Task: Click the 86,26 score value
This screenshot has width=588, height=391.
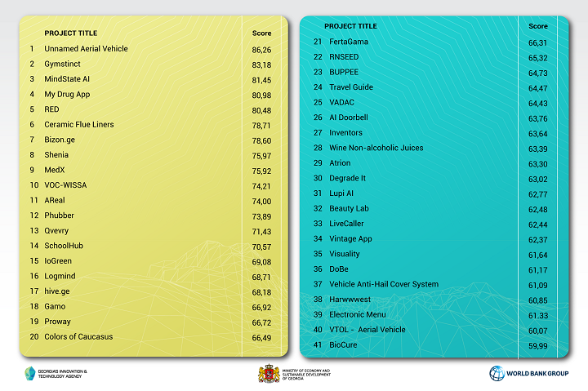Action: [261, 50]
